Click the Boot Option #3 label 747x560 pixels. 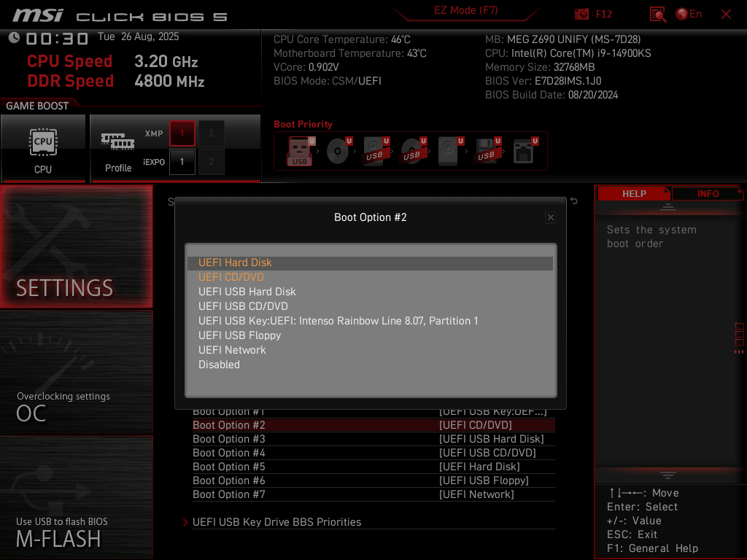(228, 439)
